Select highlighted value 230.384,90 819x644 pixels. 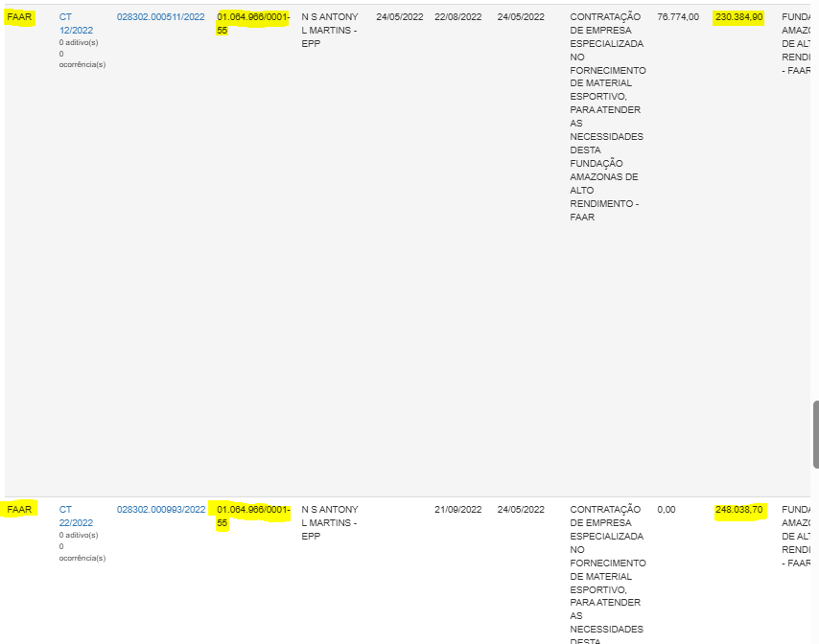(738, 17)
